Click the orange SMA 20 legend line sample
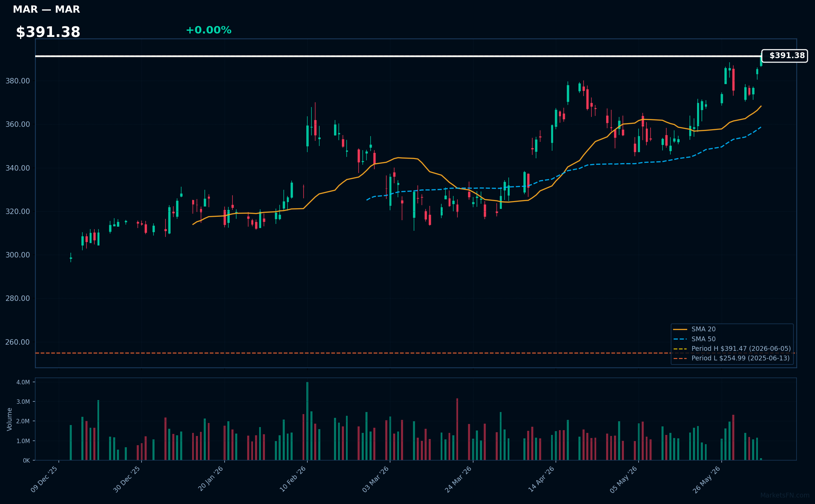Screen dimensions: 815x504 pyautogui.click(x=680, y=329)
